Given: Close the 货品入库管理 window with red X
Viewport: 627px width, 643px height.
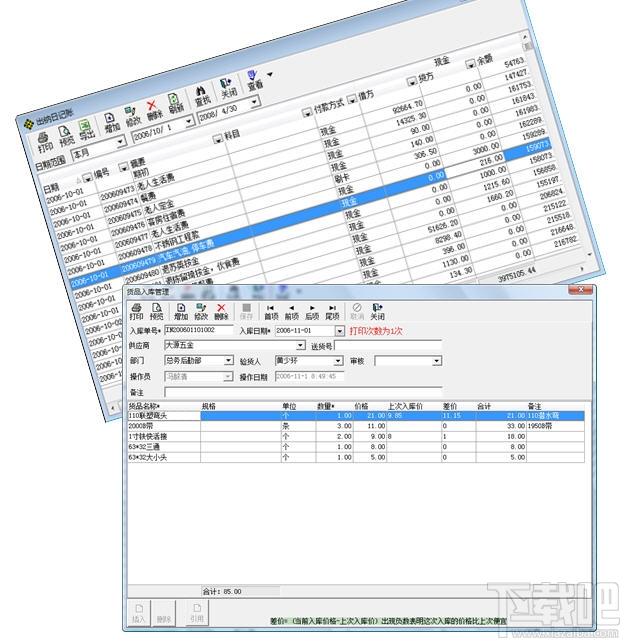Looking at the screenshot, I should pos(580,290).
